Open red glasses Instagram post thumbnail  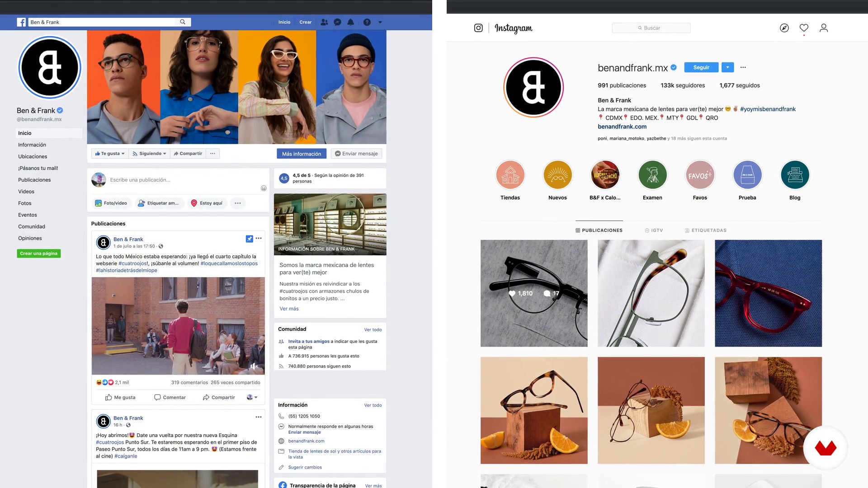pos(768,293)
